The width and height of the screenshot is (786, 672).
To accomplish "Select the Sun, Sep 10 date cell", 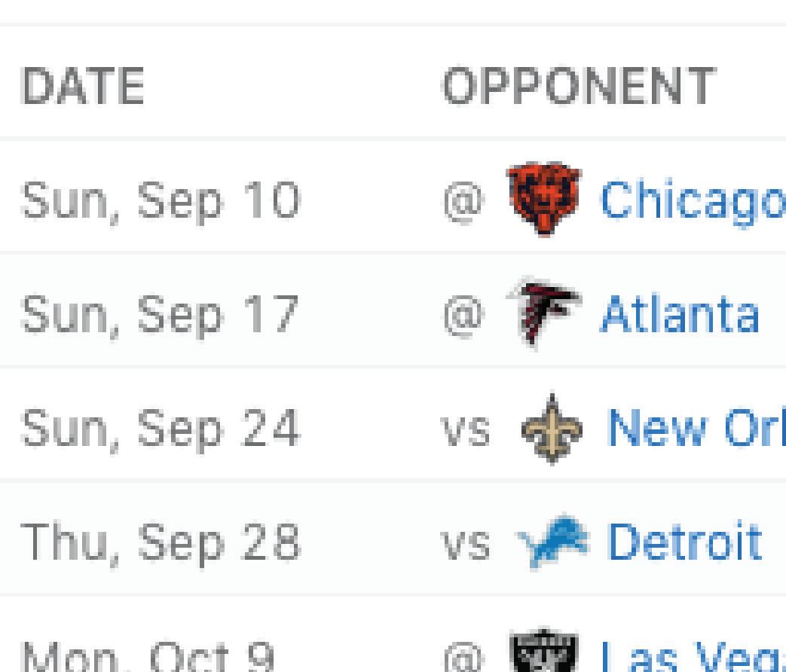I will coord(161,202).
